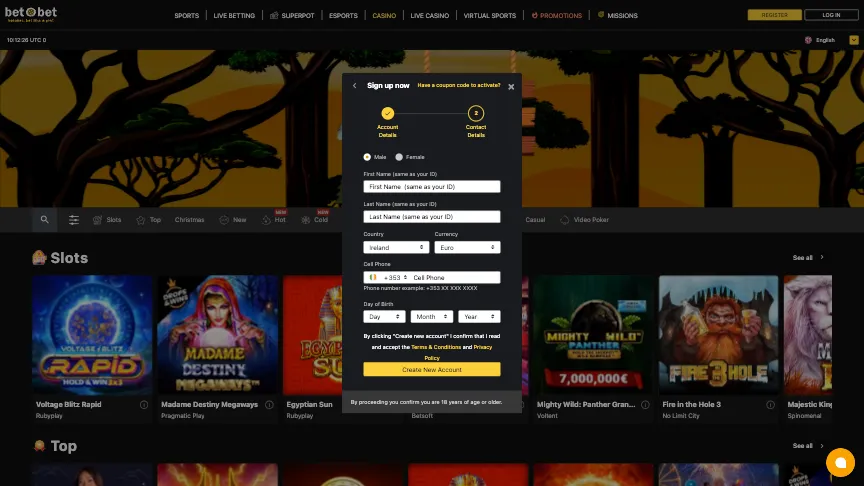Open the Month of birth dropdown
The height and width of the screenshot is (486, 864).
(432, 317)
